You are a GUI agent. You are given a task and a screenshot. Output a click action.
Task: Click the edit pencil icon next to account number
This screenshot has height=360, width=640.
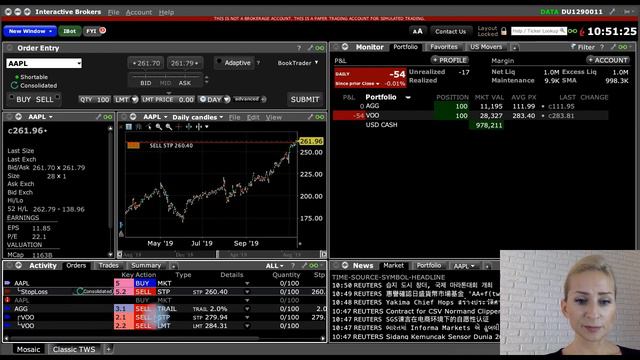612,12
